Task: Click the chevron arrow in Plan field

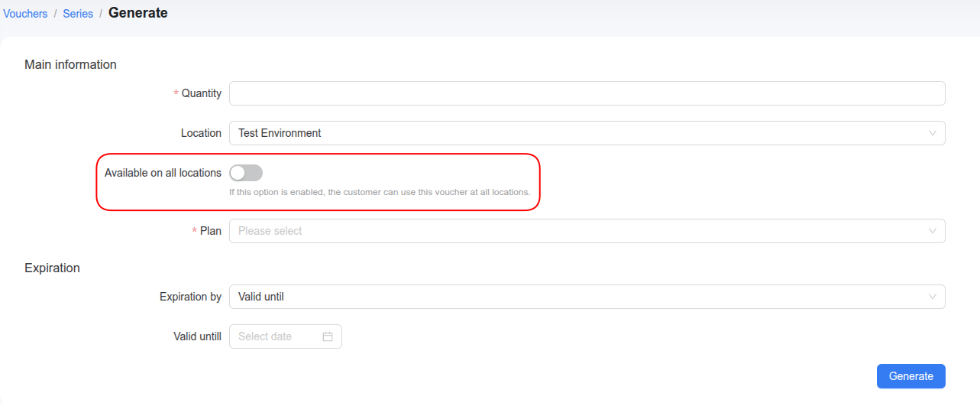Action: pyautogui.click(x=932, y=231)
